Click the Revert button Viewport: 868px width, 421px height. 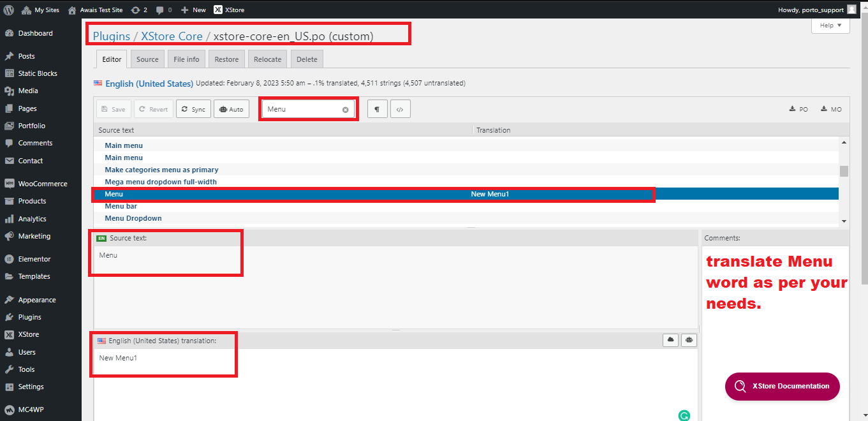pos(154,109)
